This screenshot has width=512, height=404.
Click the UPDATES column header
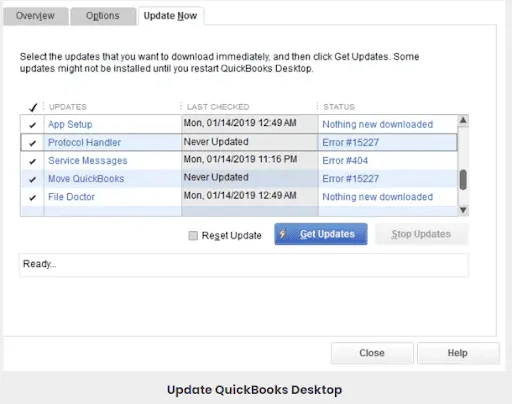68,107
